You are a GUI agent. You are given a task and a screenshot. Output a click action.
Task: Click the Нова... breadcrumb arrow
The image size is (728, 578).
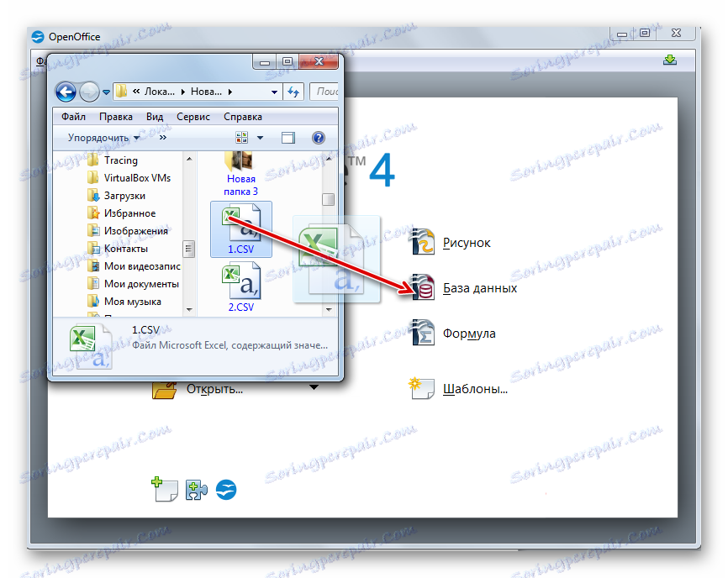[229, 92]
